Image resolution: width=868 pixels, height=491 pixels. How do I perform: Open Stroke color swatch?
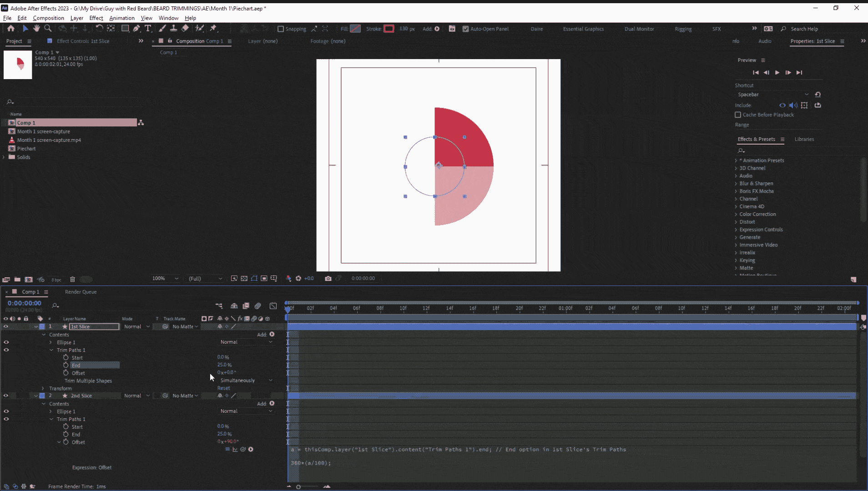389,29
